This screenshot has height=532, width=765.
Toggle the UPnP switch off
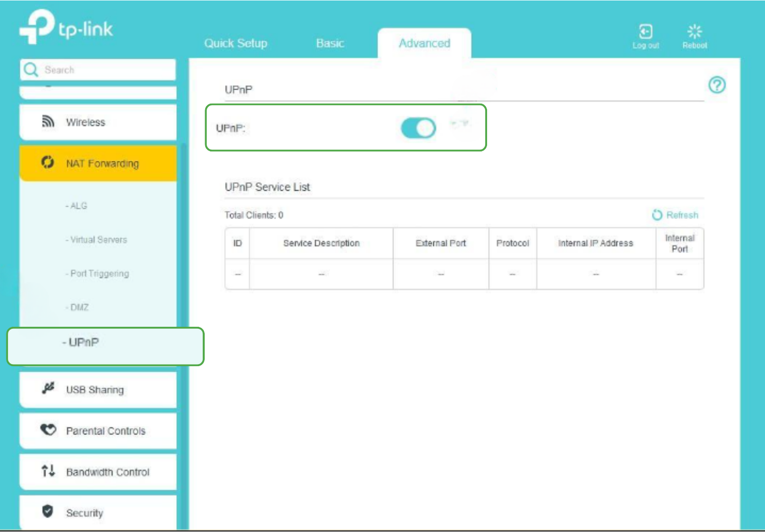[418, 129]
